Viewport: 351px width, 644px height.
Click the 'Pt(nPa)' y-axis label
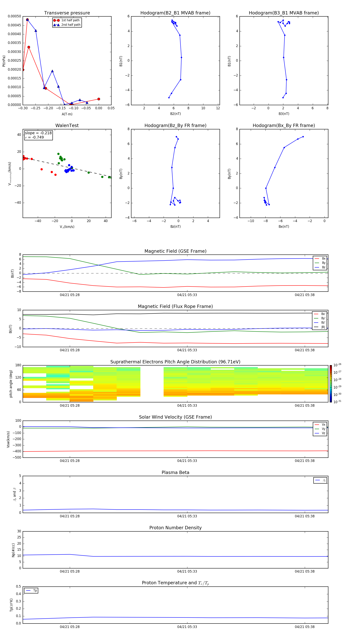tap(4, 61)
